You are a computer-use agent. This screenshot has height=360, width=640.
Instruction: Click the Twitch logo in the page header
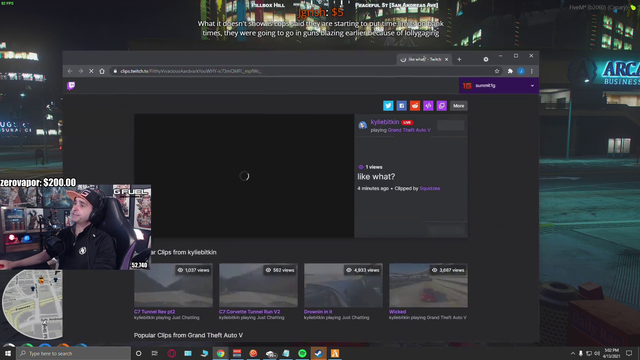(71, 86)
